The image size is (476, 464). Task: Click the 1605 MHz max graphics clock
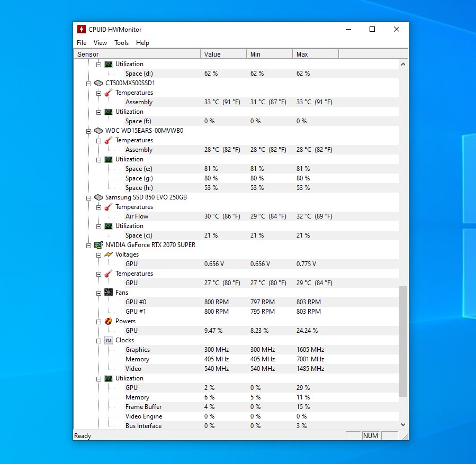pos(310,350)
